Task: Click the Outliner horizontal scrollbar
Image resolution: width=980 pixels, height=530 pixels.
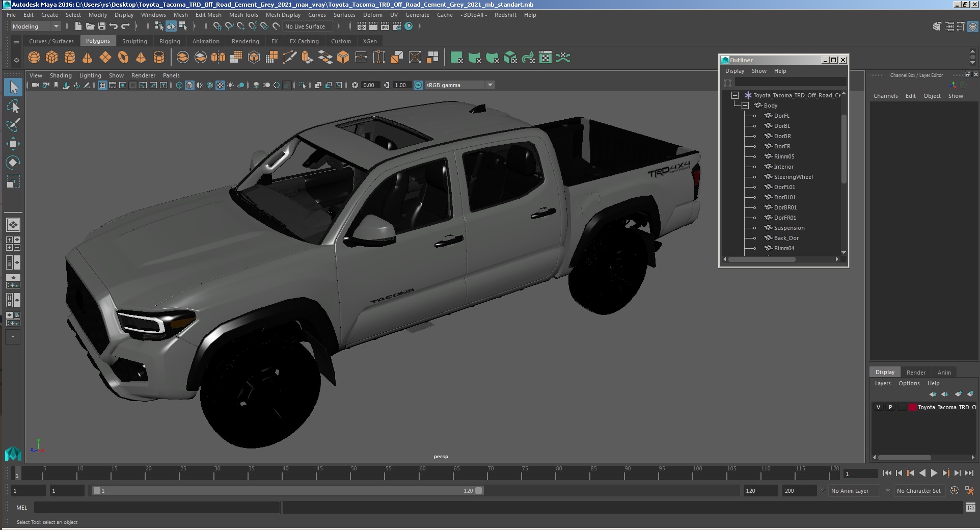Action: (761, 259)
